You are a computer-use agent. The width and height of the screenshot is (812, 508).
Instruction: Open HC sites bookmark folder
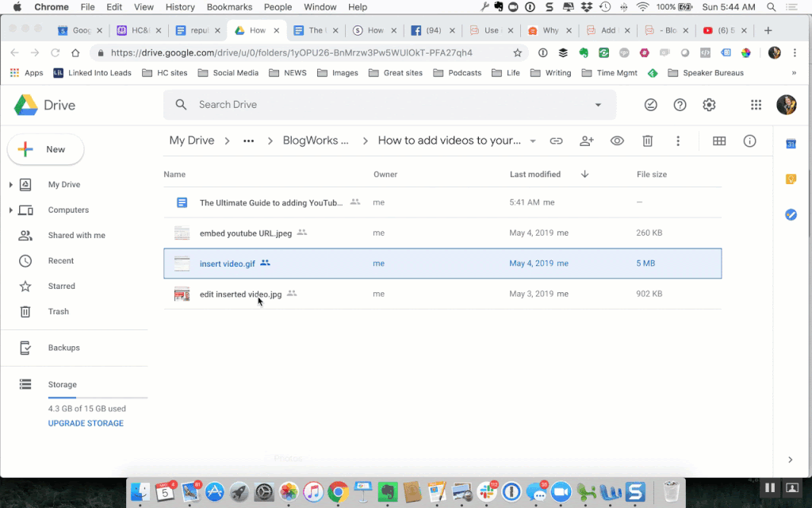pos(165,73)
